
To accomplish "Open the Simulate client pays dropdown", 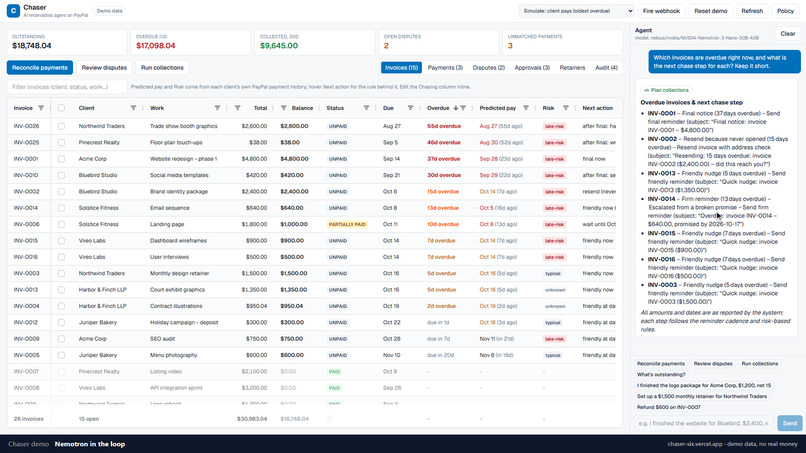I will [576, 11].
